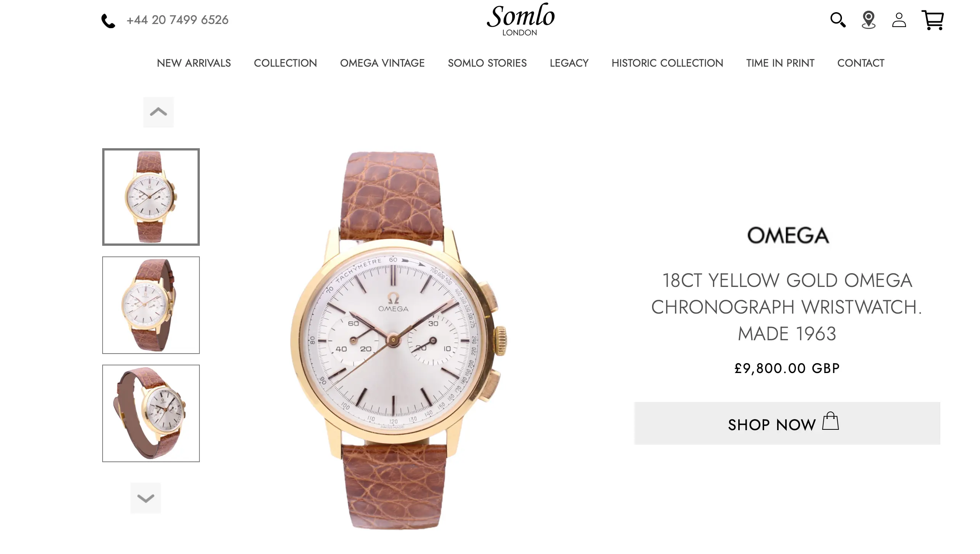Call the +44 20 7499 6526 number link

[177, 20]
